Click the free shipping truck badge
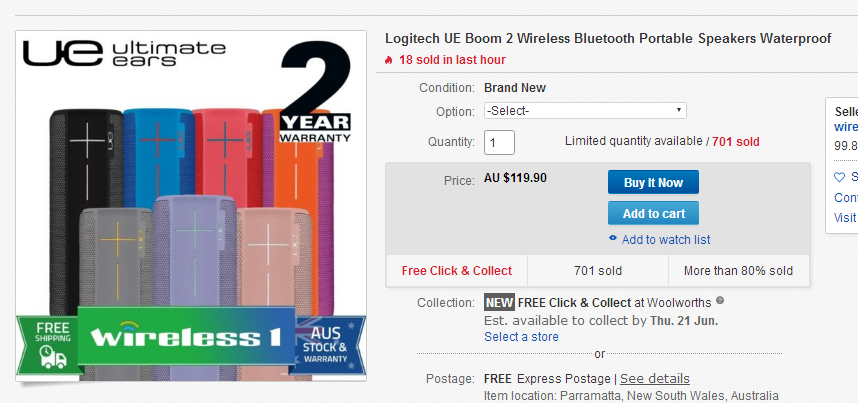 (x=48, y=345)
